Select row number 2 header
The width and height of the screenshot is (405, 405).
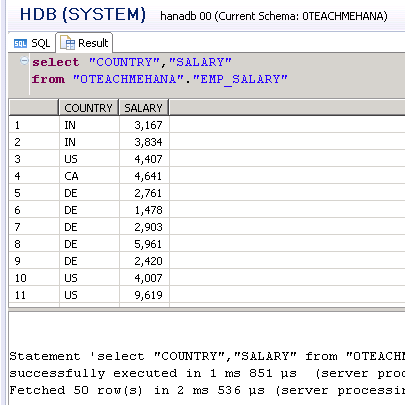click(34, 142)
